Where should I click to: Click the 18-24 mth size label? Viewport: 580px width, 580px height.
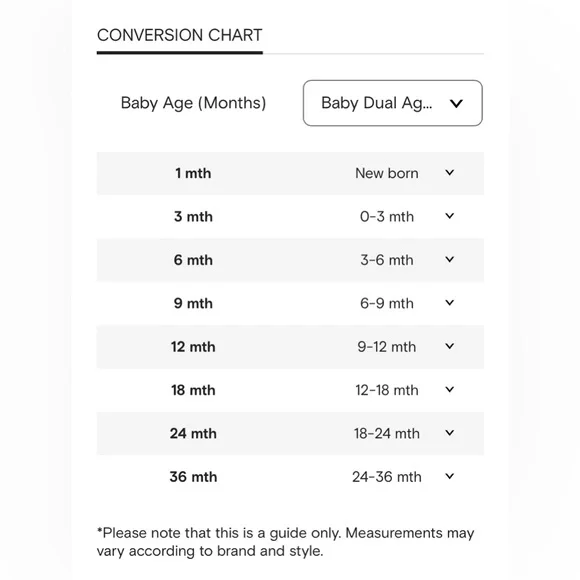pos(387,434)
